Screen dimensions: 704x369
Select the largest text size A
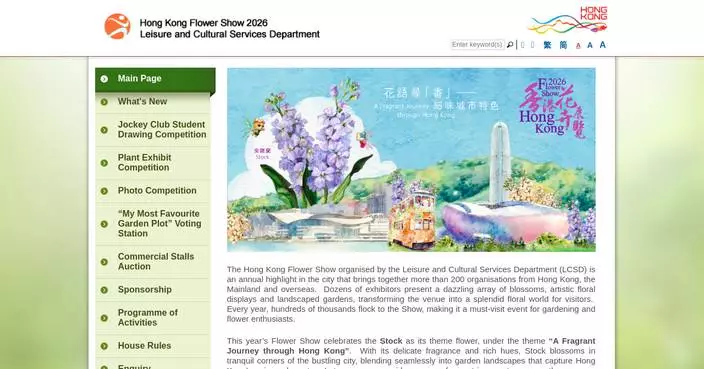(603, 44)
